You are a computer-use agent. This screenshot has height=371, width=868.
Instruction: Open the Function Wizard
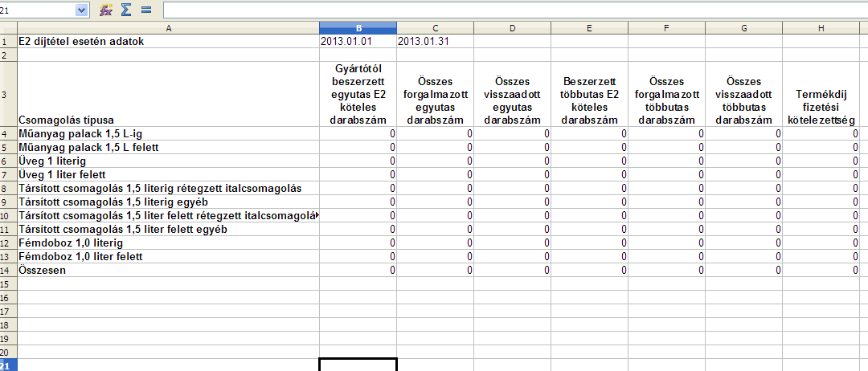coord(106,10)
